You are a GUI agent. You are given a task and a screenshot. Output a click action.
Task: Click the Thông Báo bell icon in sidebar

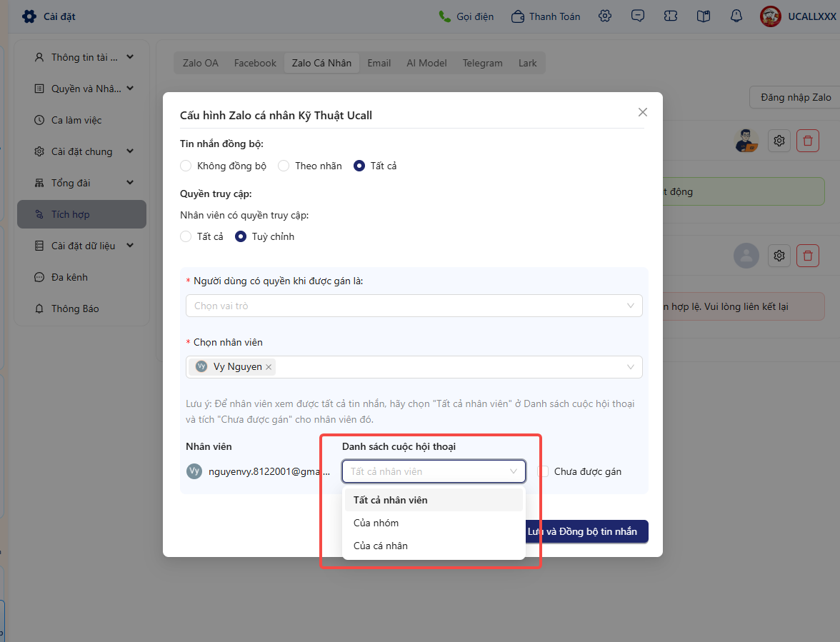(x=39, y=309)
